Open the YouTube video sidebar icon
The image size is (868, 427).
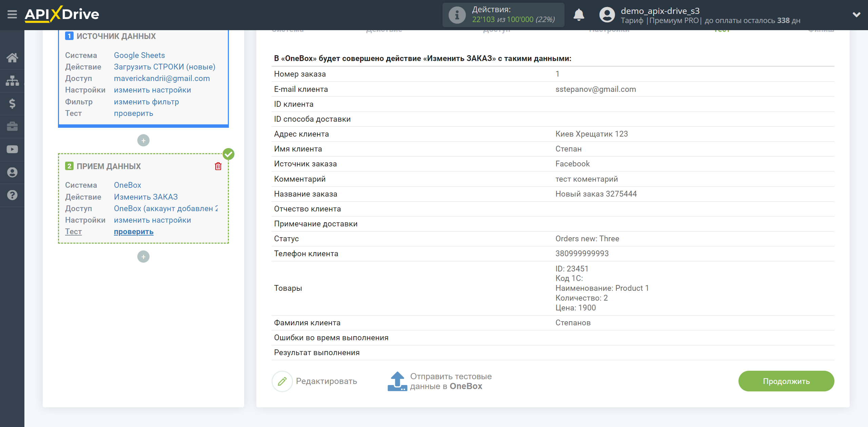12,149
